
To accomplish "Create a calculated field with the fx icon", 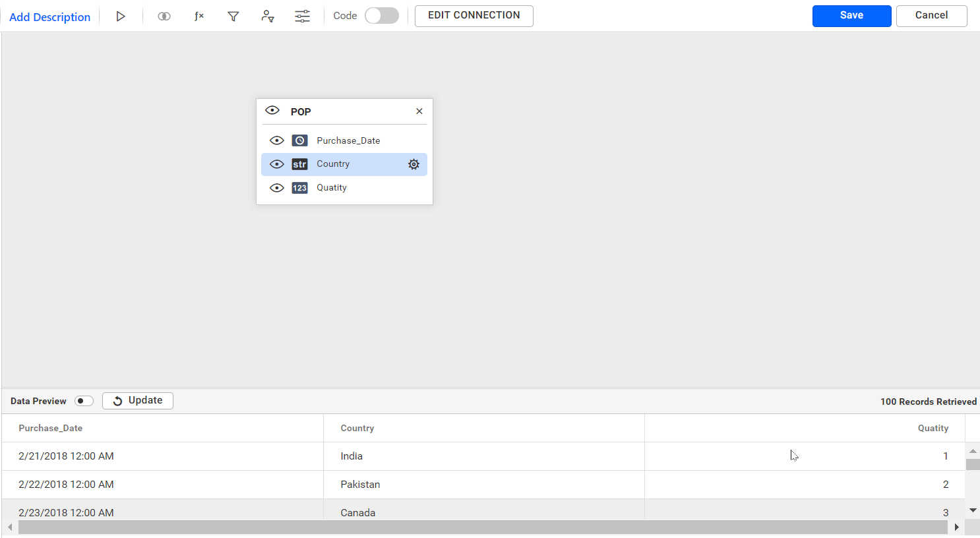I will click(x=199, y=16).
